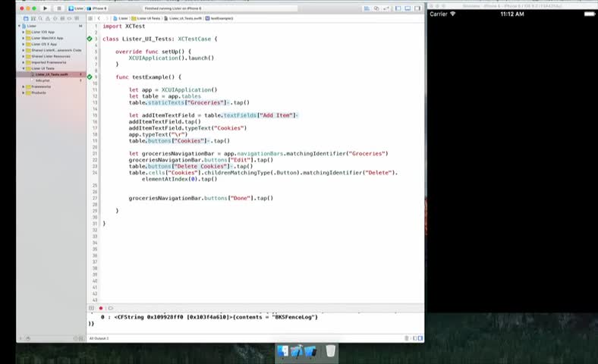Image resolution: width=598 pixels, height=364 pixels.
Task: Run the project with the Play button
Action: point(45,8)
